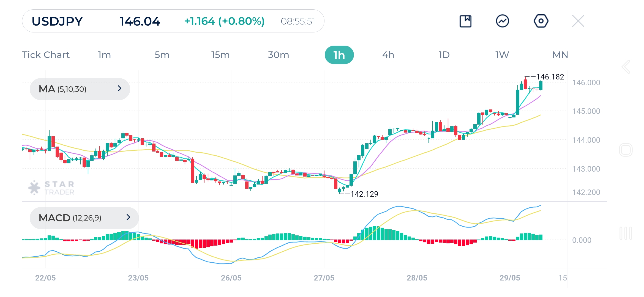This screenshot has width=644, height=297.
Task: Select the 15m timeframe
Action: (220, 55)
